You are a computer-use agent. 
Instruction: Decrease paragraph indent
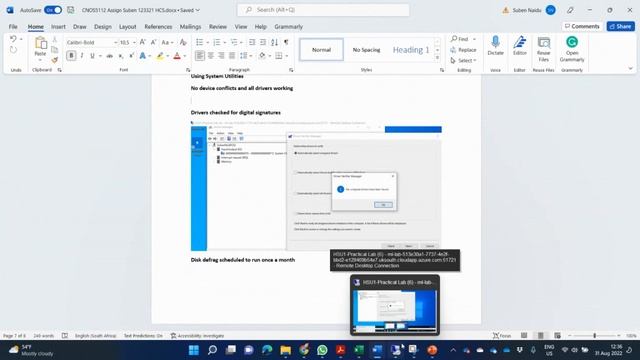click(x=252, y=42)
